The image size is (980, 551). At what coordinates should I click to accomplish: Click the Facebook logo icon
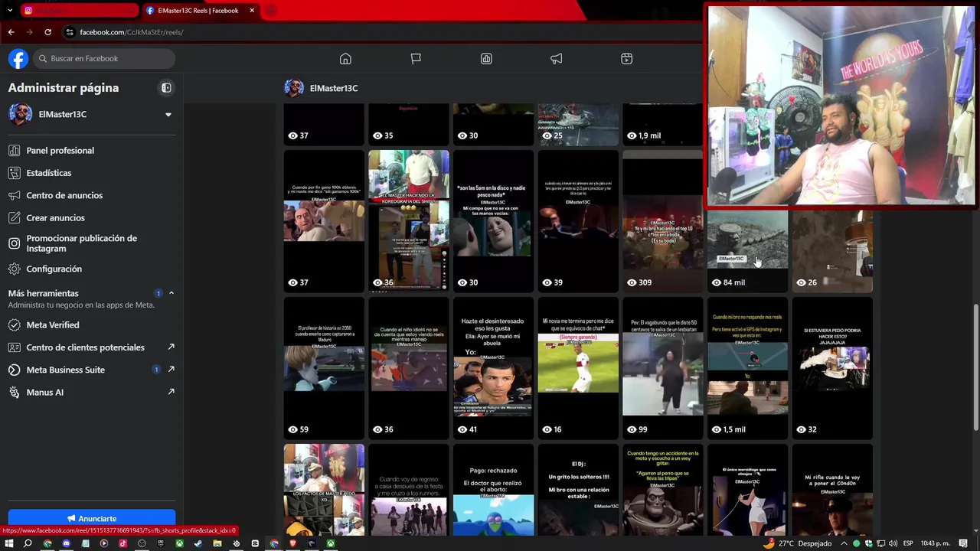(18, 59)
